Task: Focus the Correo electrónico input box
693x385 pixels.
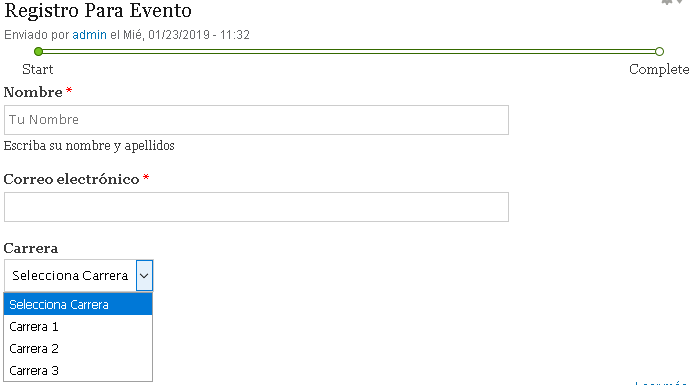Action: tap(256, 207)
